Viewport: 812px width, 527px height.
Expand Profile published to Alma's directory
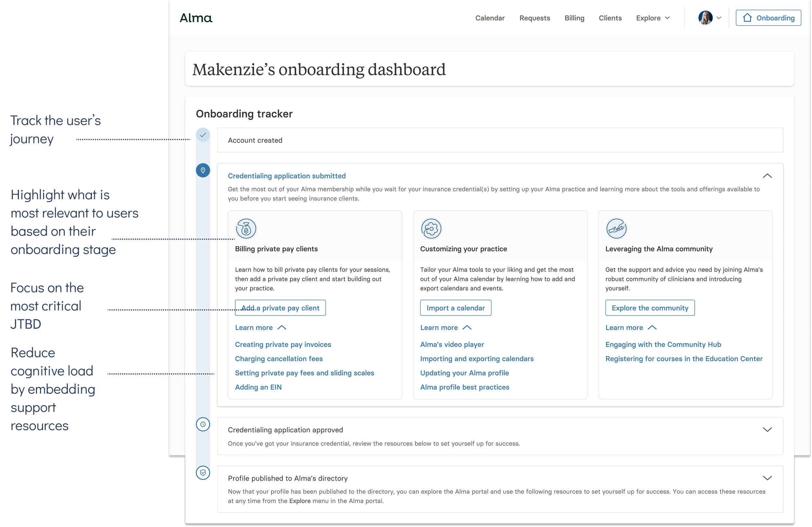[767, 478]
